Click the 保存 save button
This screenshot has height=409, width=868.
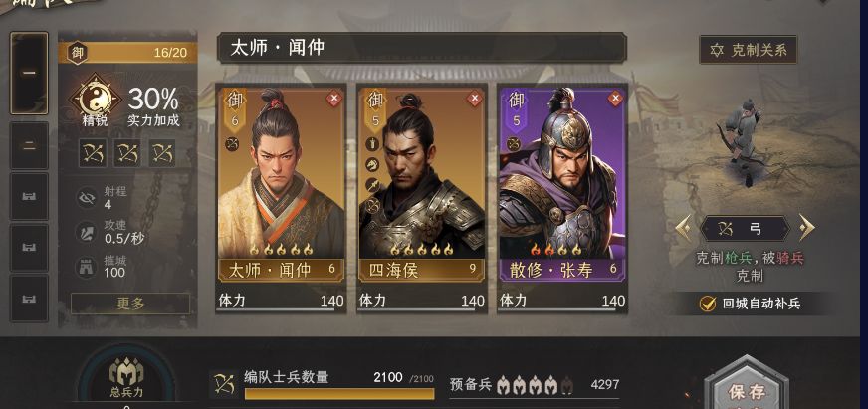[747, 391]
